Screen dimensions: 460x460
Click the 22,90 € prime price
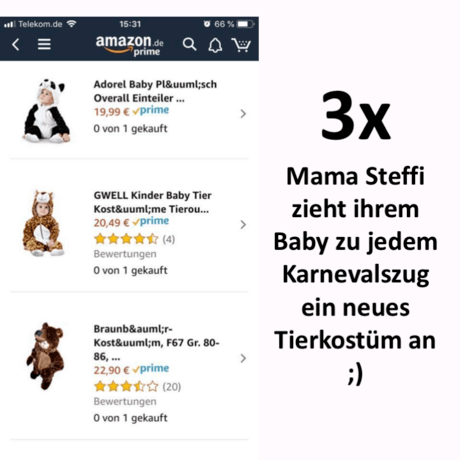[131, 369]
